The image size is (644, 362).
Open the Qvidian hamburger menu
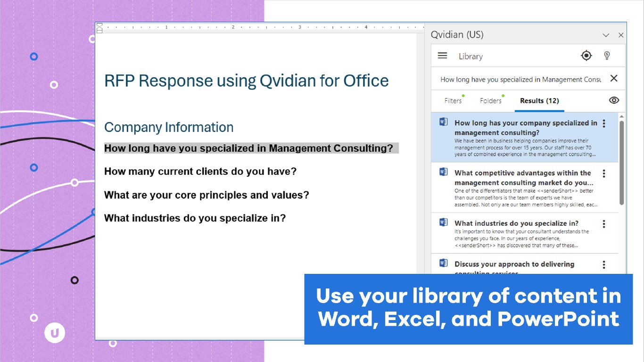(x=442, y=56)
